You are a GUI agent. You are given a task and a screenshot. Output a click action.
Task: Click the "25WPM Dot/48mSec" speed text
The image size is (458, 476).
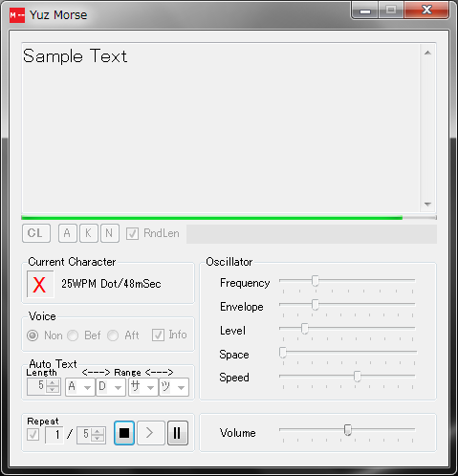click(x=111, y=284)
